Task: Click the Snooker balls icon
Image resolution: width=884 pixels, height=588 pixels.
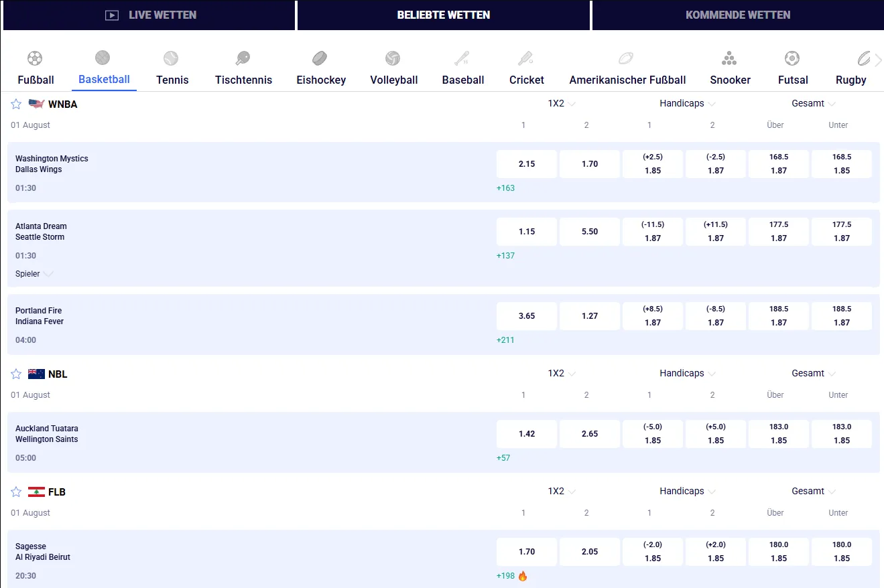Action: pyautogui.click(x=729, y=58)
